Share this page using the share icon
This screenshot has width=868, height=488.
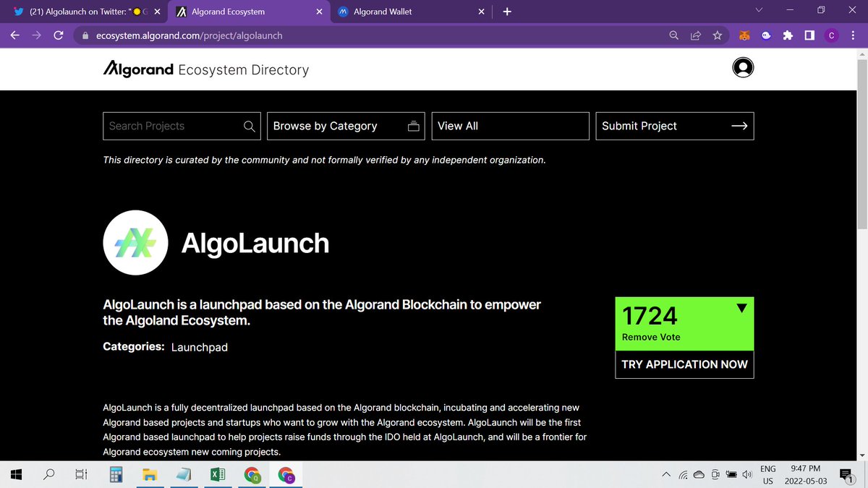coord(696,35)
